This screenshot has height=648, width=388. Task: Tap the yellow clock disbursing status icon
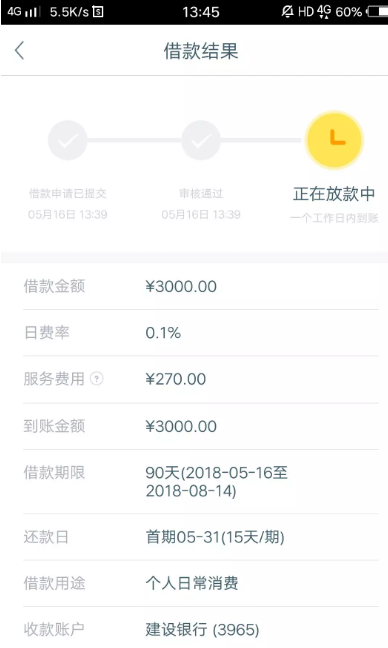click(334, 140)
